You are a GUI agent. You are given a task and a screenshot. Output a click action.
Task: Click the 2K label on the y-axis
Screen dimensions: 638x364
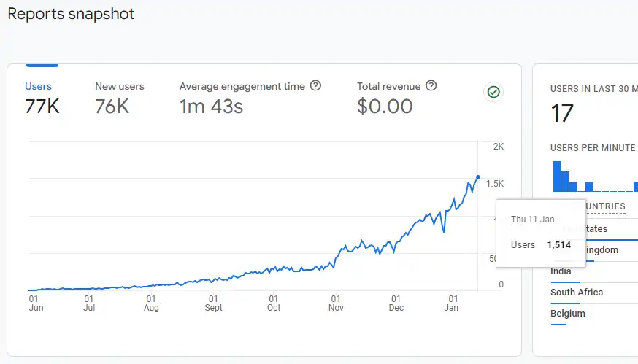click(499, 147)
